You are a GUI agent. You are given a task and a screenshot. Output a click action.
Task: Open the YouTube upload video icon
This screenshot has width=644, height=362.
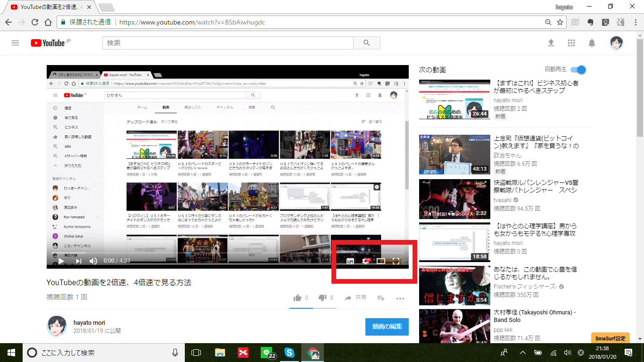tap(551, 43)
